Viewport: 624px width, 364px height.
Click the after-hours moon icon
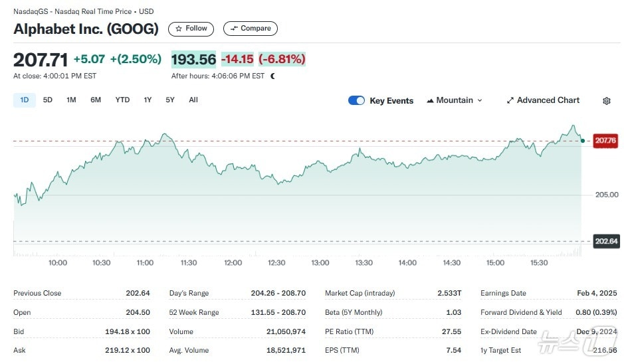[272, 76]
